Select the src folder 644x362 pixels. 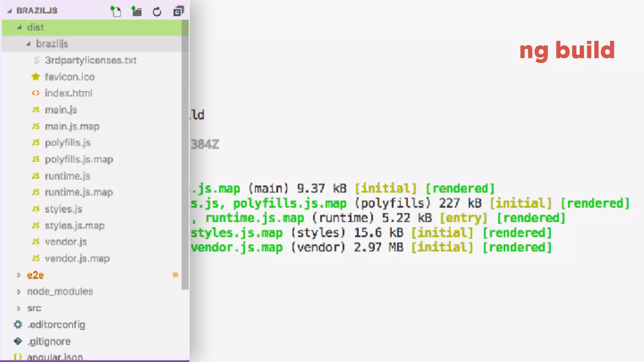34,308
